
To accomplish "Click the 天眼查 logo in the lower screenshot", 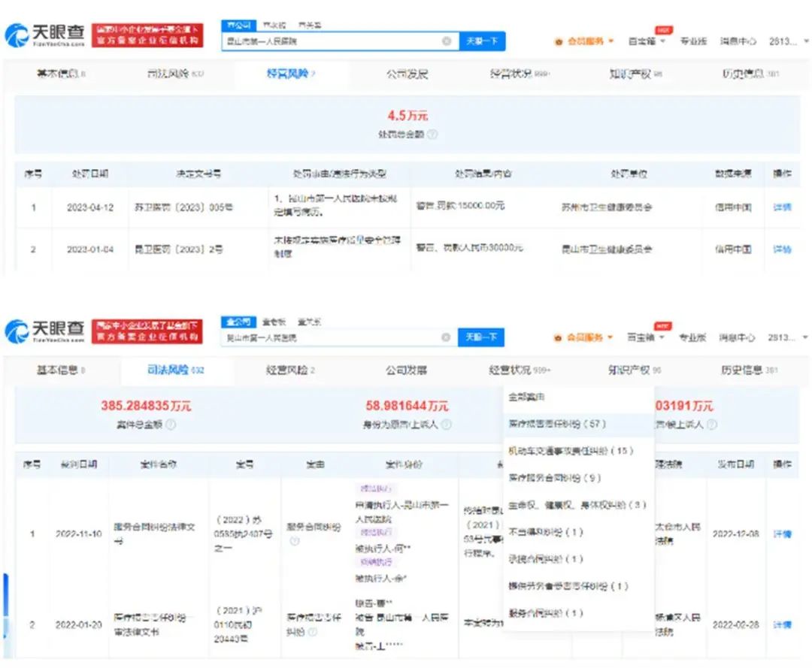I will [x=44, y=331].
